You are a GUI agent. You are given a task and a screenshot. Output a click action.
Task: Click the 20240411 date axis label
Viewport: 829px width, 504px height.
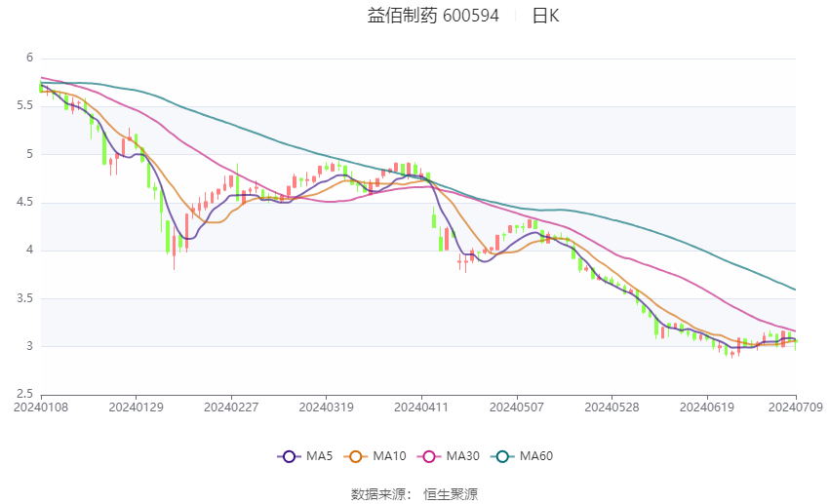click(x=421, y=407)
